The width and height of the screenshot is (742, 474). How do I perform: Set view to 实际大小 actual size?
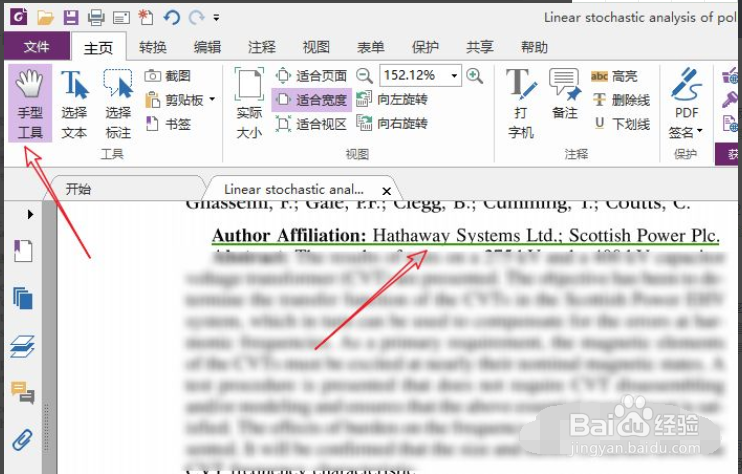249,104
